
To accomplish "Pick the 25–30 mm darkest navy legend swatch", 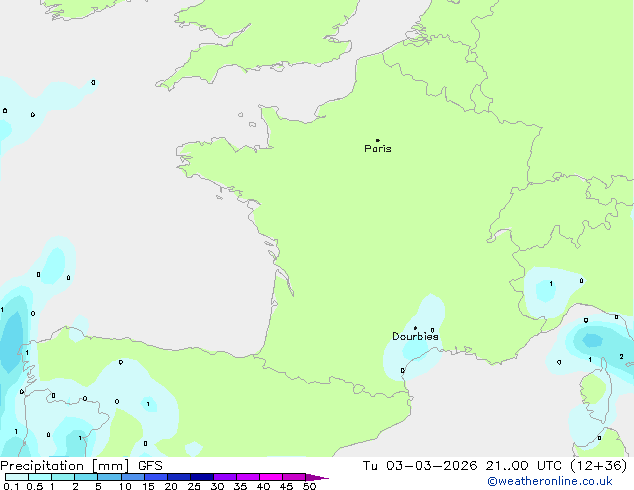I will click(202, 477).
